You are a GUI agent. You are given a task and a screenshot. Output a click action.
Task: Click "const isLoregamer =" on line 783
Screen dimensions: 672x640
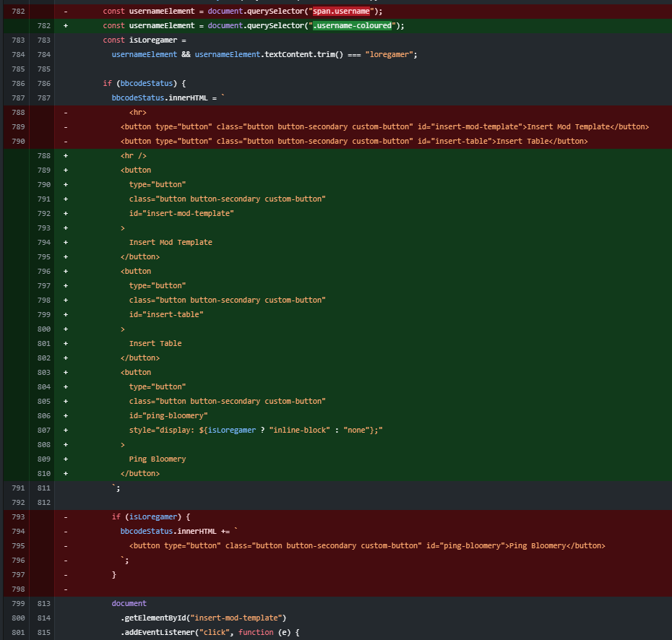pos(145,40)
